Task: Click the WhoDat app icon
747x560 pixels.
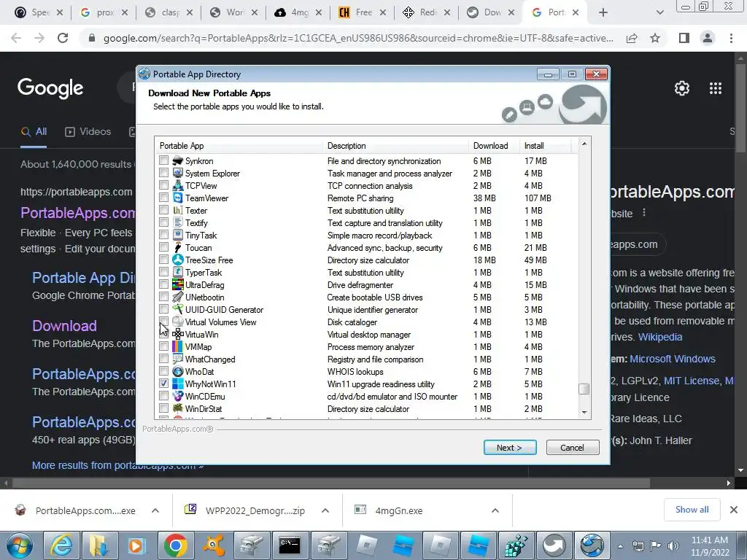Action: coord(178,371)
